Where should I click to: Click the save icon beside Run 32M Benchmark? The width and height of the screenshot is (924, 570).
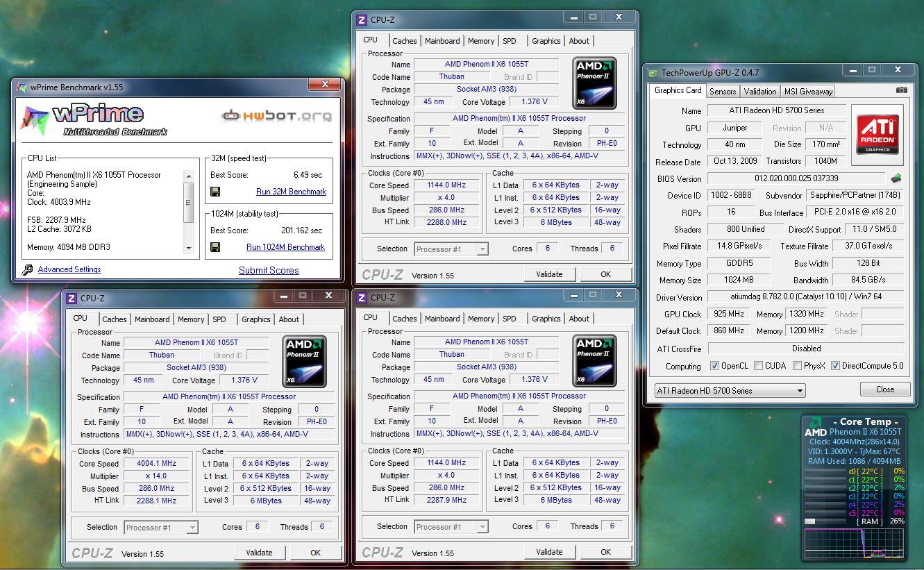point(215,192)
